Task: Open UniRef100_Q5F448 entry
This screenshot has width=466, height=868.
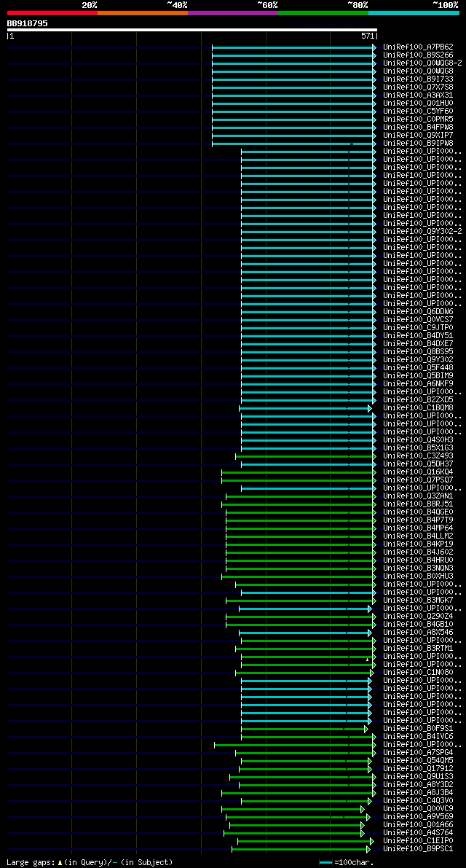Action: (418, 367)
